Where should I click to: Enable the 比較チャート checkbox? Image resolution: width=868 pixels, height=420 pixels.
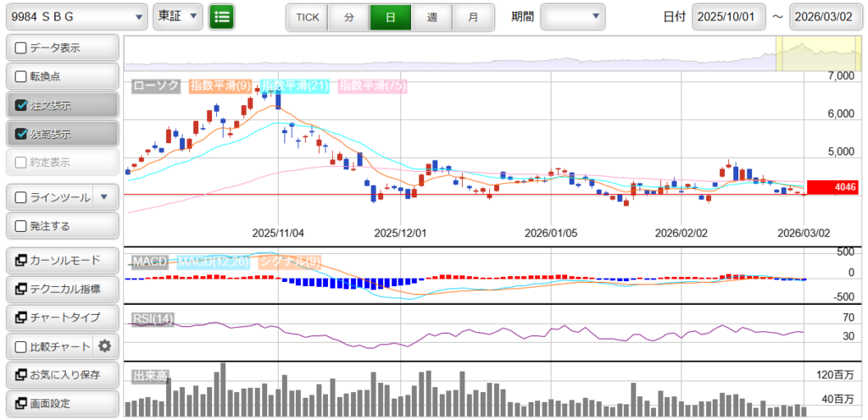[x=21, y=346]
